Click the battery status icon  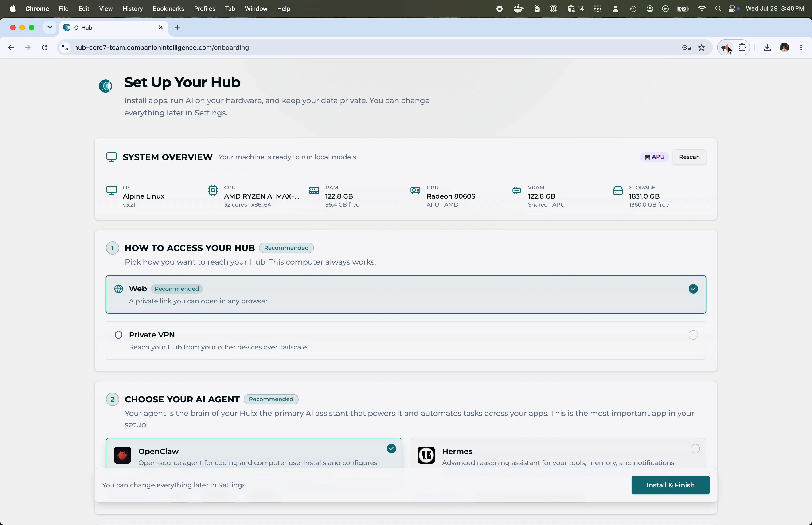(x=683, y=9)
